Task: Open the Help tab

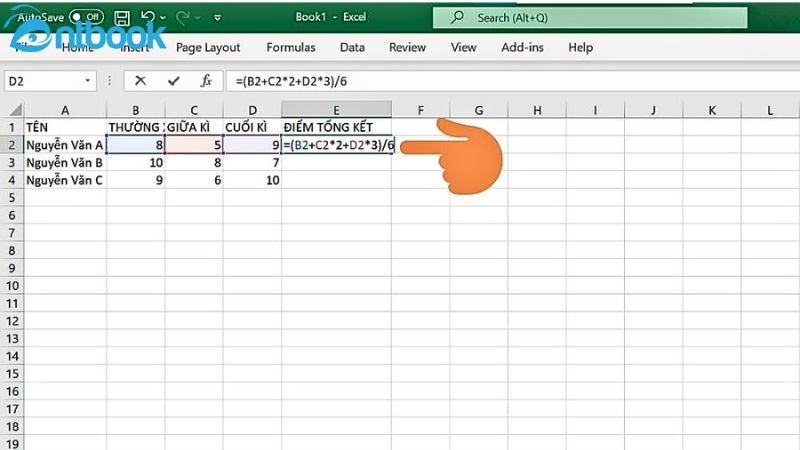Action: pyautogui.click(x=581, y=47)
